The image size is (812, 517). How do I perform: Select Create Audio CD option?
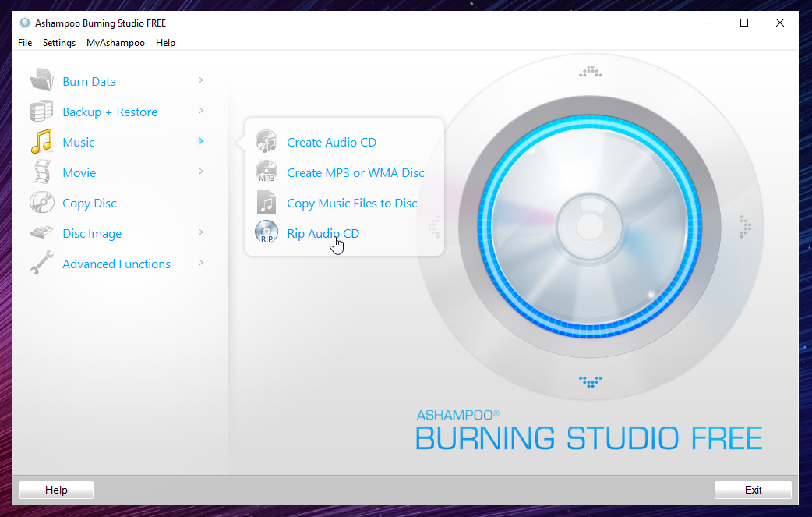[x=331, y=143]
